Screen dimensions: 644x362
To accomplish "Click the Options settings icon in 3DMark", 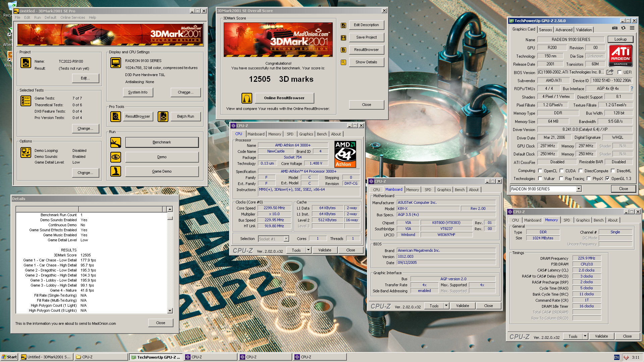I will pos(26,153).
